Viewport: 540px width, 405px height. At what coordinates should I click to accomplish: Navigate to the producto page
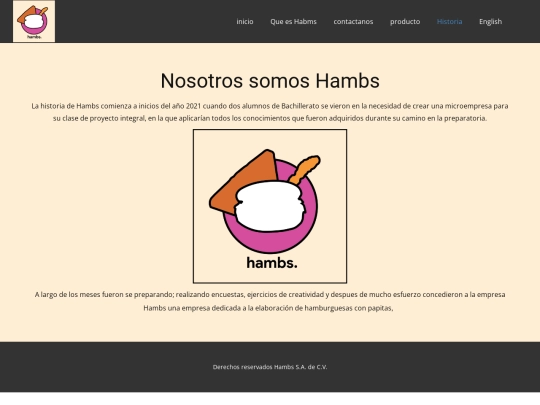(x=405, y=21)
